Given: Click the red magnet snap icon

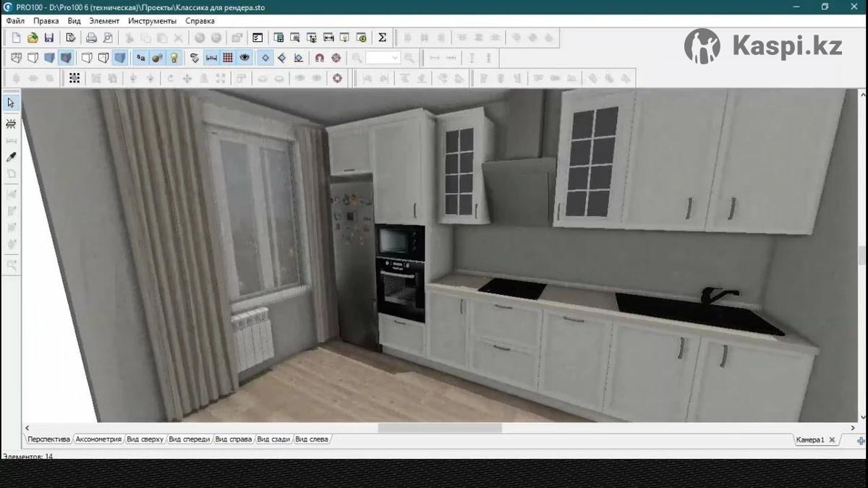Looking at the screenshot, I should pos(319,58).
